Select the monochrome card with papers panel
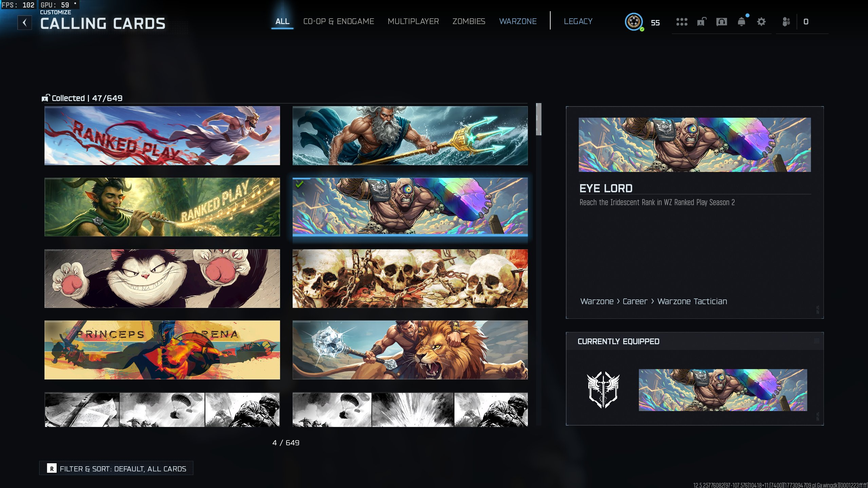 [162, 409]
